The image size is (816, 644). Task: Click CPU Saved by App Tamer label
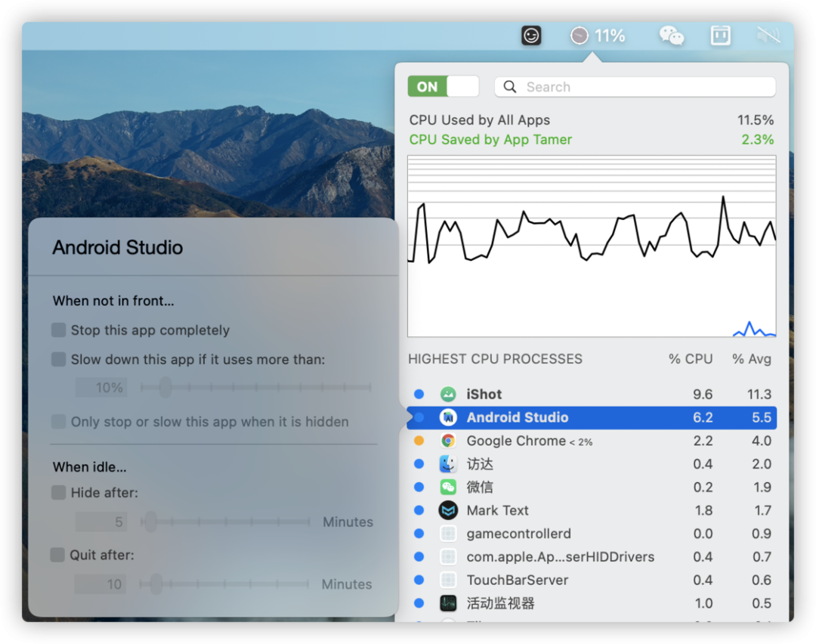pos(490,140)
